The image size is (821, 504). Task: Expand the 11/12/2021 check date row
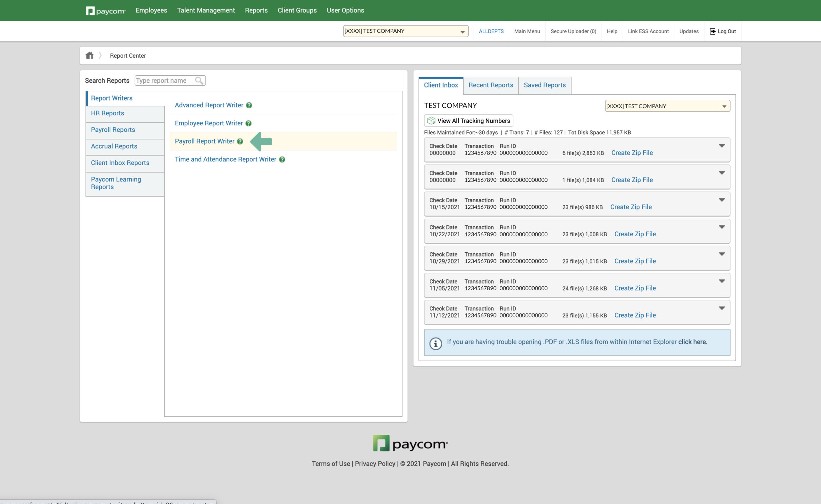tap(721, 308)
